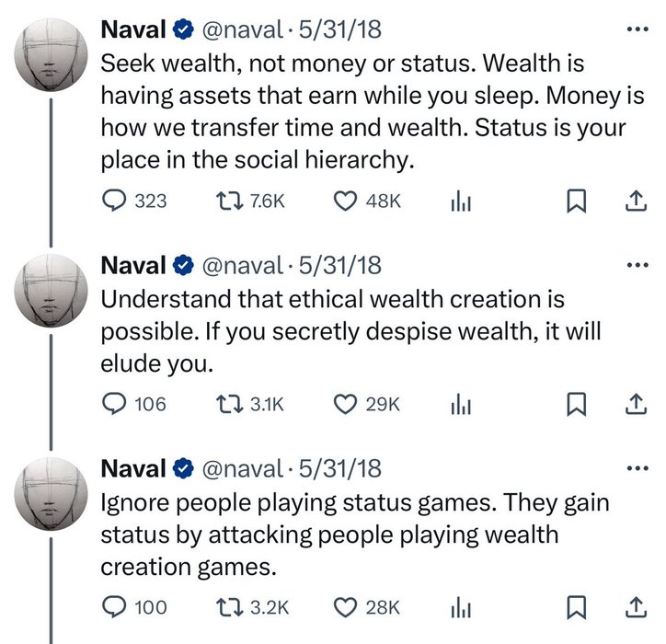Bookmark the "Seek wealth" tweet

(x=576, y=201)
